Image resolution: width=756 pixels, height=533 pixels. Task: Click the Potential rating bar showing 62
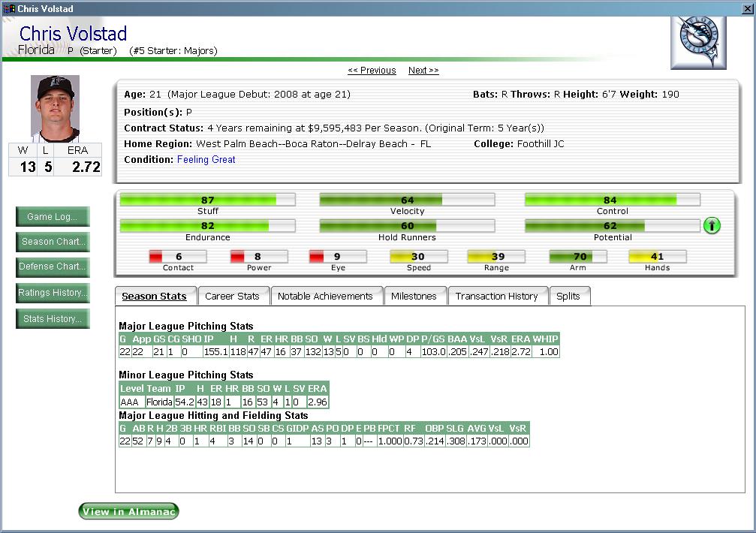[613, 225]
